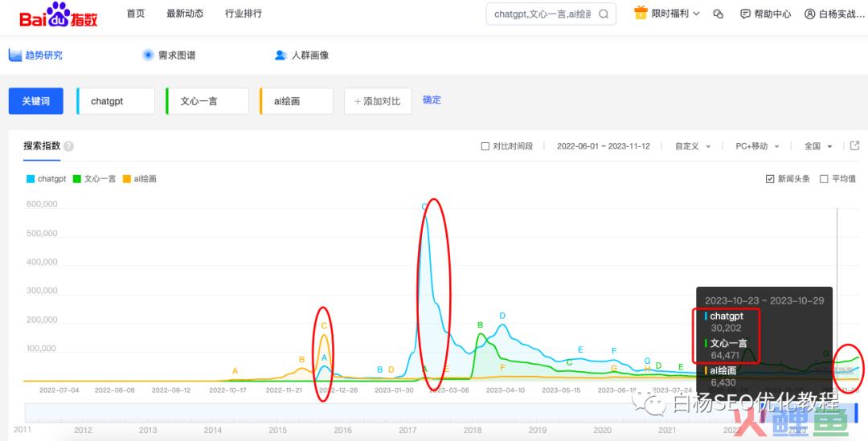The image size is (868, 441).
Task: Click the 2022-07-04 x-axis date label
Action: pos(59,390)
